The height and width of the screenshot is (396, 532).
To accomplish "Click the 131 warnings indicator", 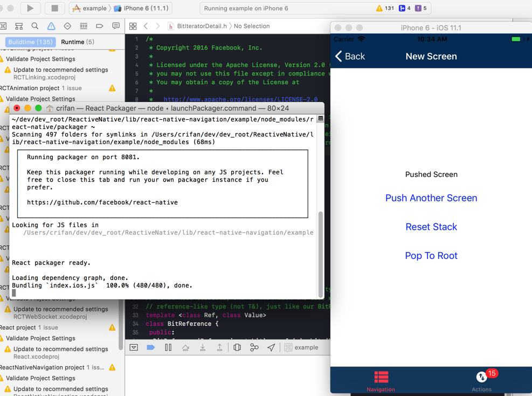I will pyautogui.click(x=385, y=8).
